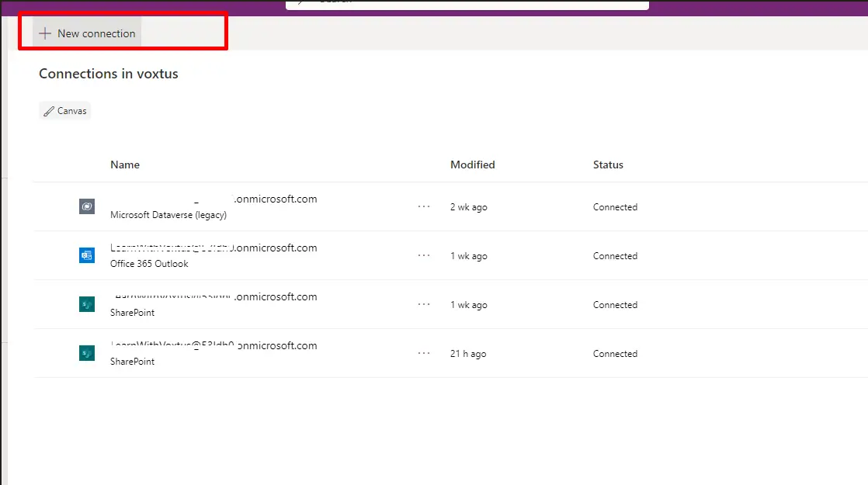Sort by the Status column header
Screen dimensions: 868x485
point(608,165)
